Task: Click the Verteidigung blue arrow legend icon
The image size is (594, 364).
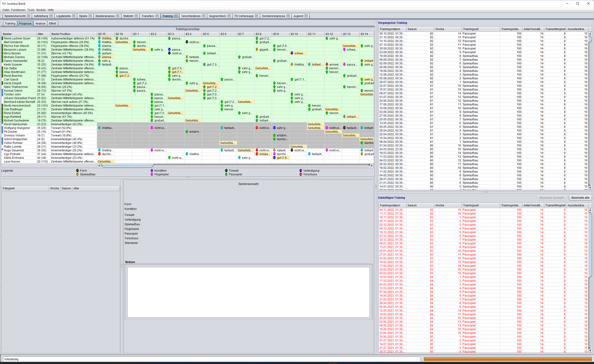Action: [x=300, y=170]
